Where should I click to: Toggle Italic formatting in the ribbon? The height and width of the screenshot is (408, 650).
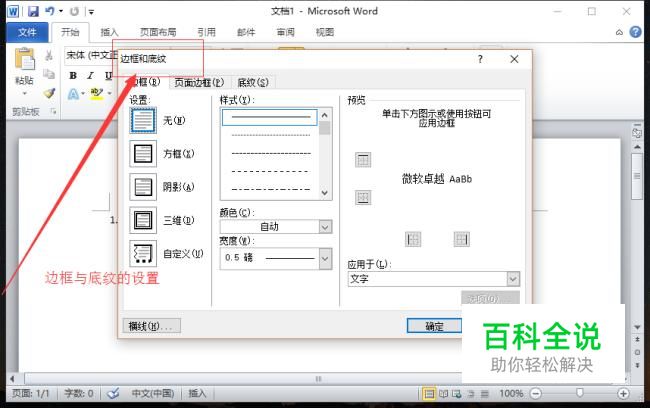click(90, 75)
